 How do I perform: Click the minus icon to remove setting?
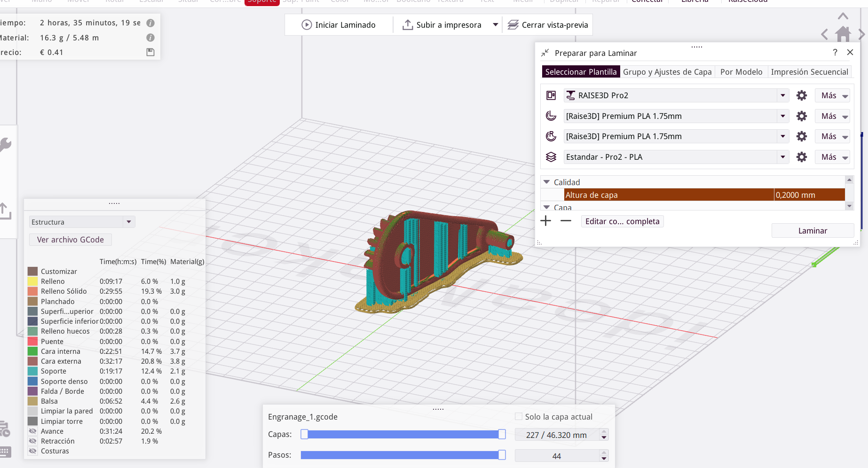coord(566,221)
